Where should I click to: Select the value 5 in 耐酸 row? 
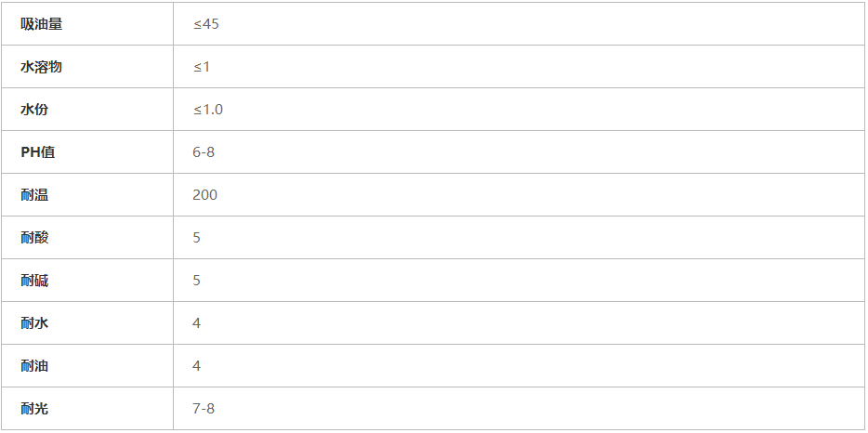coord(197,238)
